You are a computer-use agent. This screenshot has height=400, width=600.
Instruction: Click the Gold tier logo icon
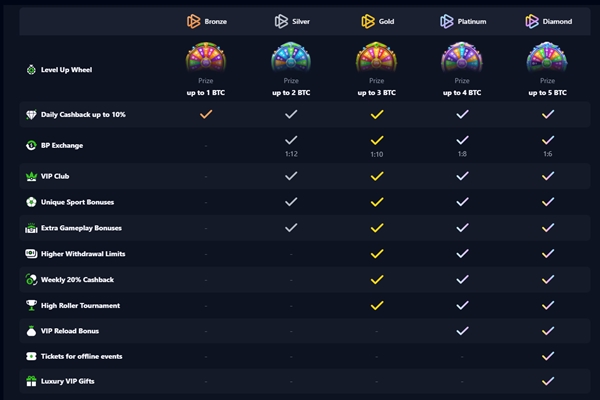(x=368, y=21)
